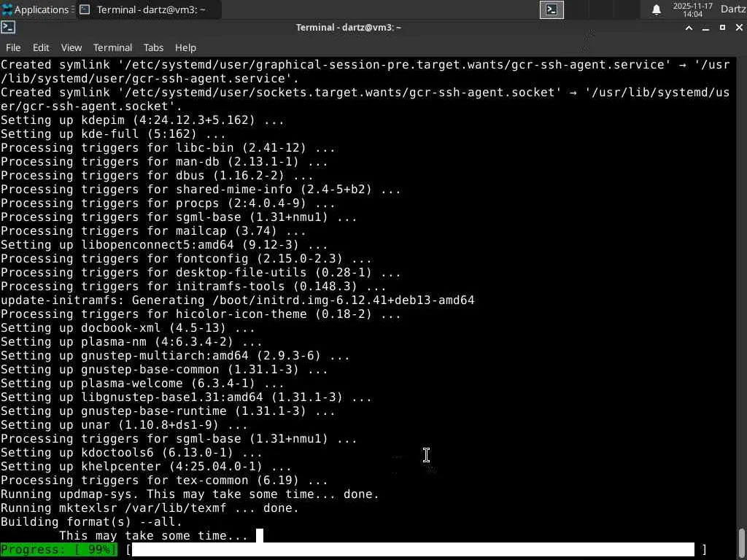Viewport: 747px width, 560px height.
Task: Click 'Processing triggers for man-db' line
Action: click(164, 162)
